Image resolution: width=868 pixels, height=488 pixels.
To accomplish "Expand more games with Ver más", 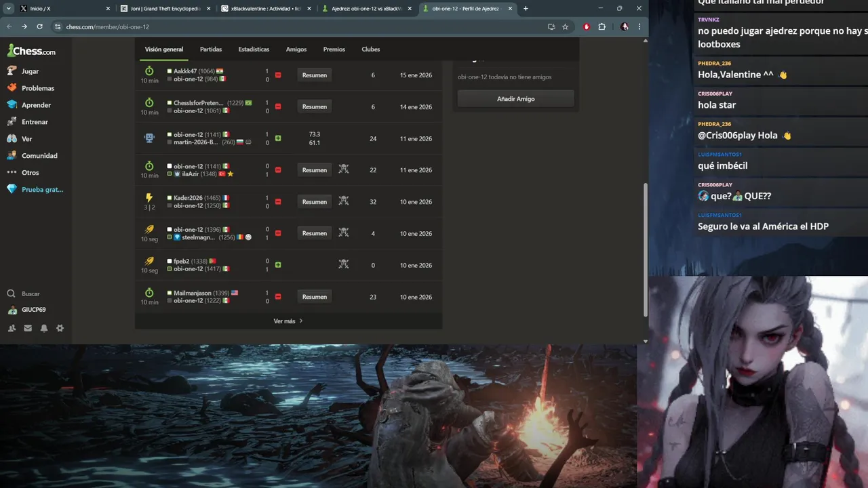I will click(x=288, y=321).
